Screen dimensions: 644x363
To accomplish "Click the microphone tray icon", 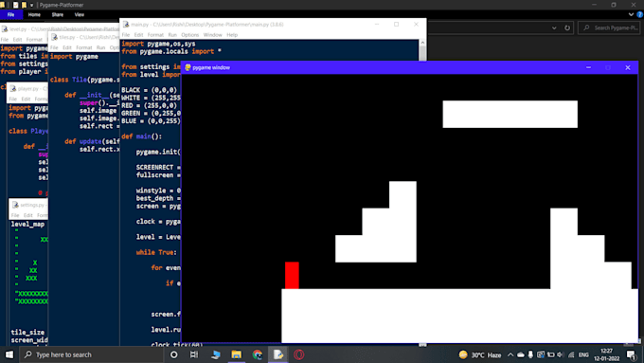I will click(x=530, y=354).
